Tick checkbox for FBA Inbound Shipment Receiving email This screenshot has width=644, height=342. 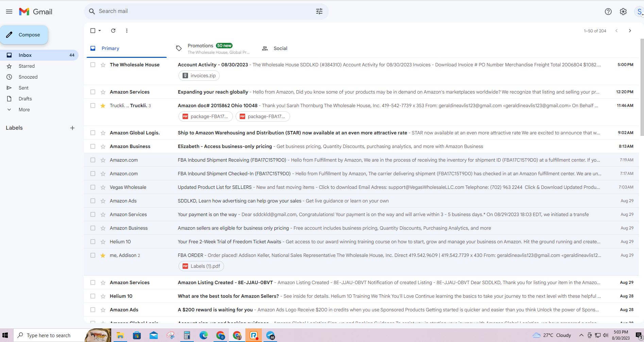click(x=93, y=160)
